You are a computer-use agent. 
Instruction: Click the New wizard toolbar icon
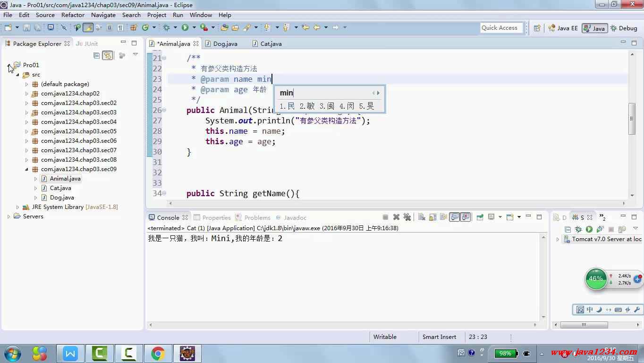tap(8, 28)
